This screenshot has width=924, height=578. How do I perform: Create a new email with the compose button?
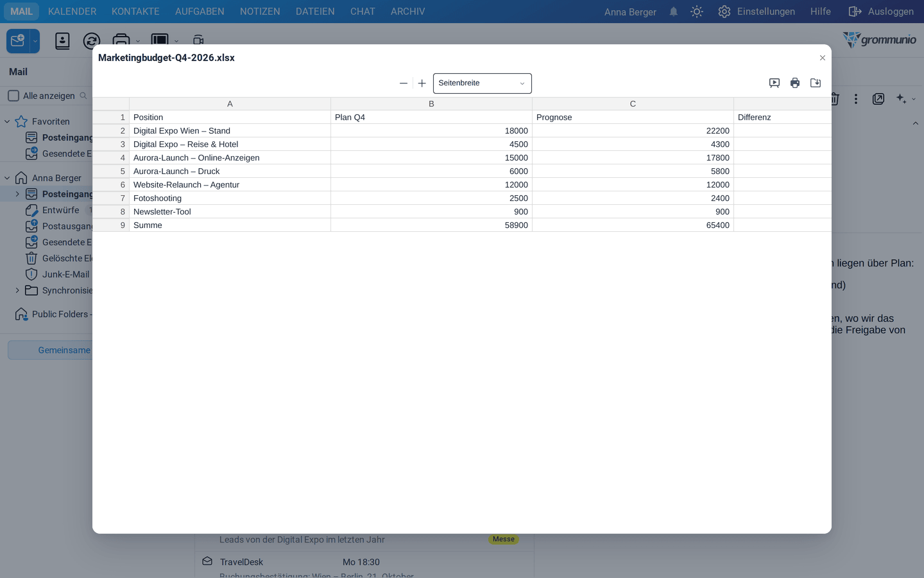pyautogui.click(x=18, y=40)
